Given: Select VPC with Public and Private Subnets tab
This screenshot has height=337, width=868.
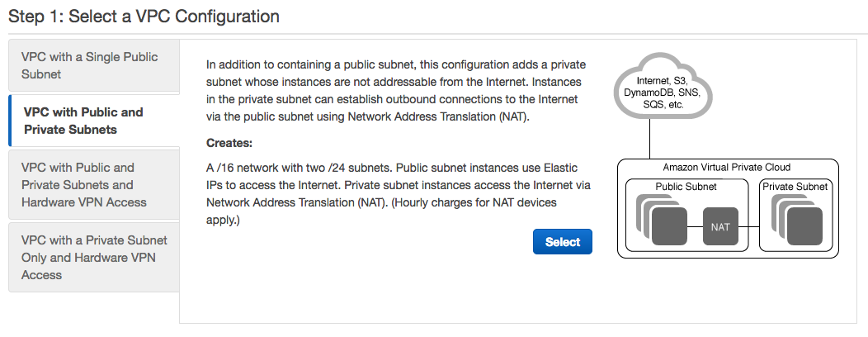Looking at the screenshot, I should click(x=95, y=121).
